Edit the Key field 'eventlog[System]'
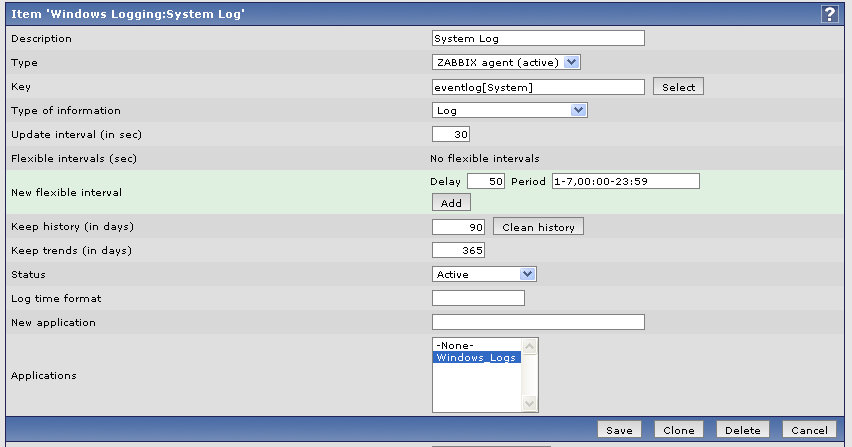 538,87
